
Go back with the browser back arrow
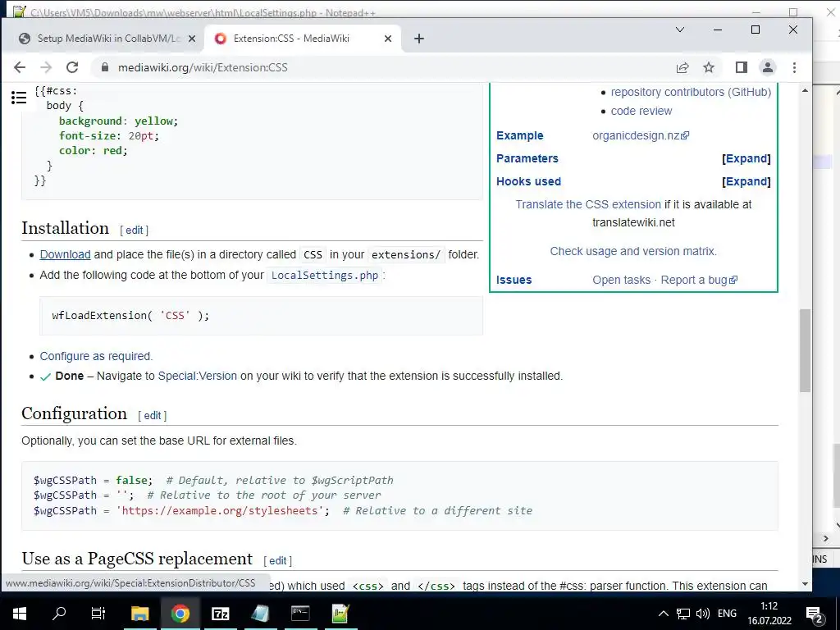[x=20, y=67]
